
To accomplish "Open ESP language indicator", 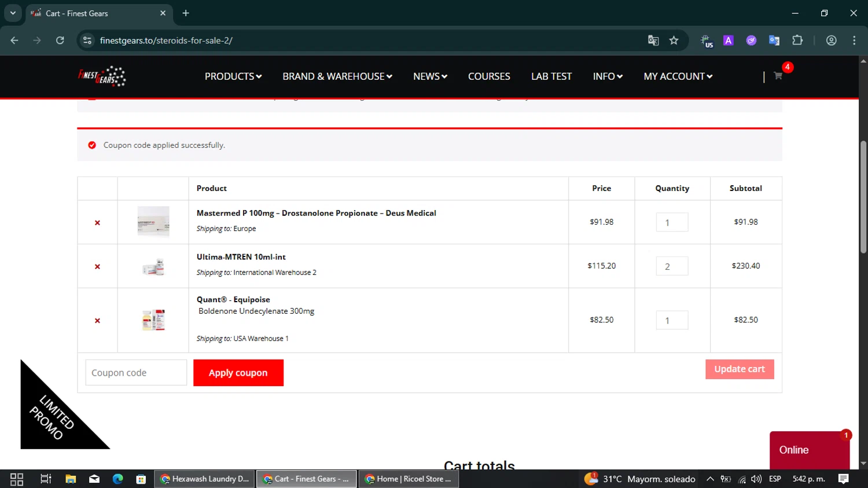I will click(x=775, y=479).
